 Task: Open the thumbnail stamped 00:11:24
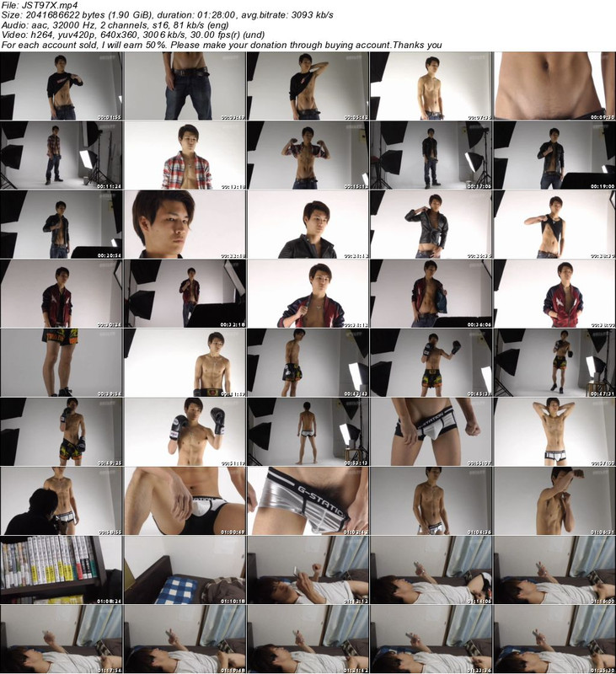(62, 155)
